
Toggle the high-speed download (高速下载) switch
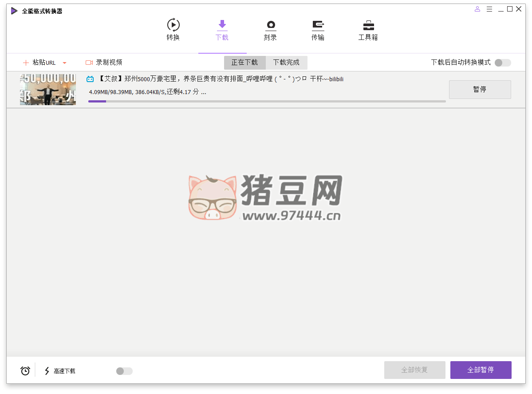(x=124, y=371)
